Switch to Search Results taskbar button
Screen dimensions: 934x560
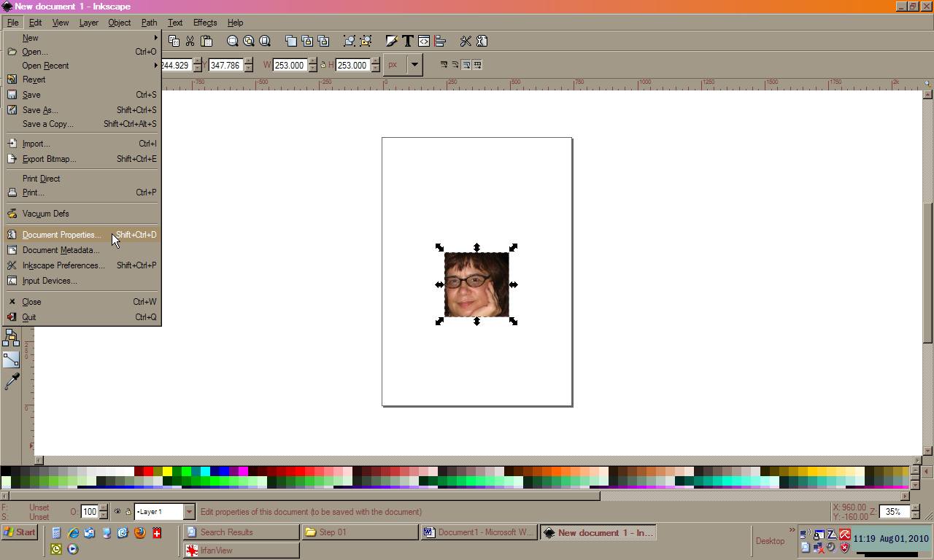coord(241,532)
